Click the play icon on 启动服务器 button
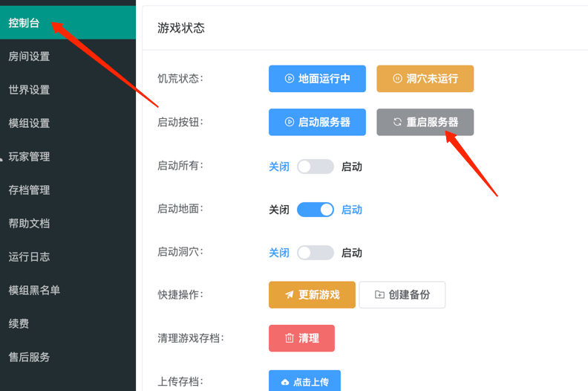The image size is (588, 391). 290,123
